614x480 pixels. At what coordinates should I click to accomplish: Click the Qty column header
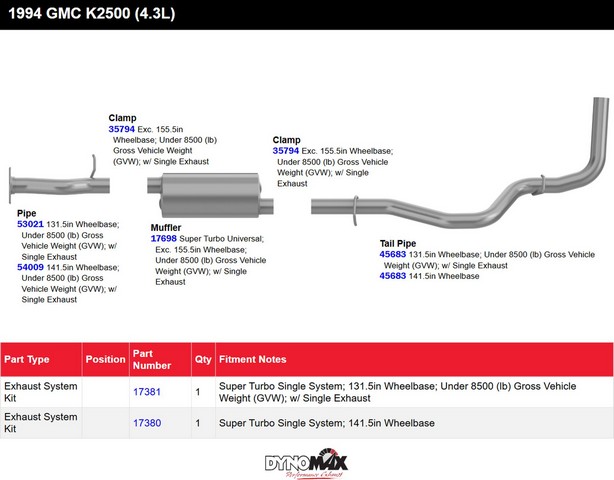(202, 359)
